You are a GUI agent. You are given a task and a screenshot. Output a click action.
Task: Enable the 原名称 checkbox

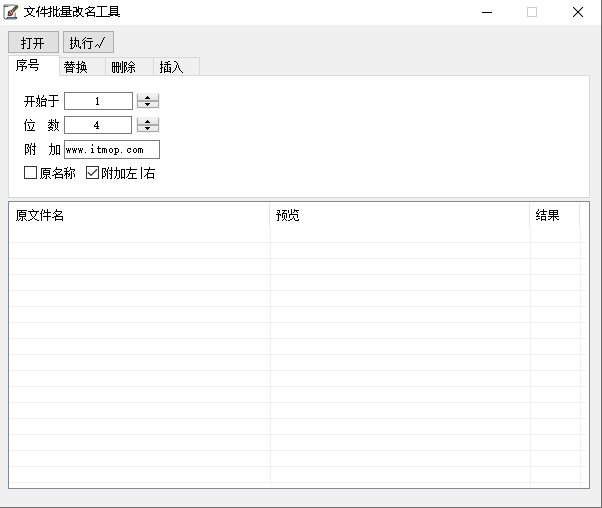click(x=30, y=173)
